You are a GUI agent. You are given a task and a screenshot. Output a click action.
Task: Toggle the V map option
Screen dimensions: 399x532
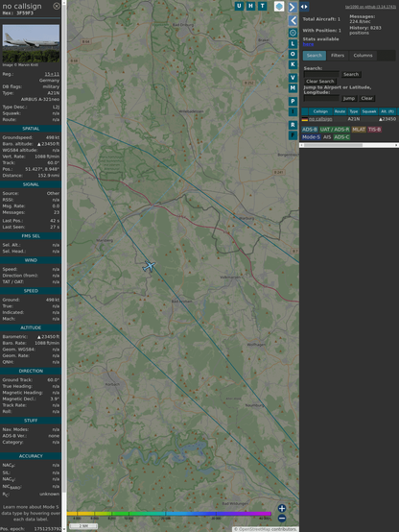[x=293, y=78]
